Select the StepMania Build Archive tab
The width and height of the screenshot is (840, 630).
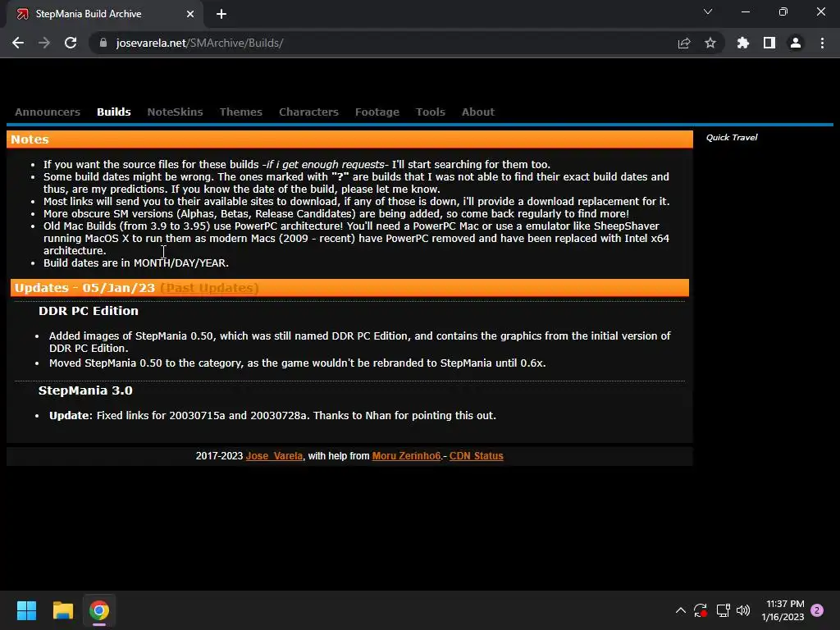(105, 15)
